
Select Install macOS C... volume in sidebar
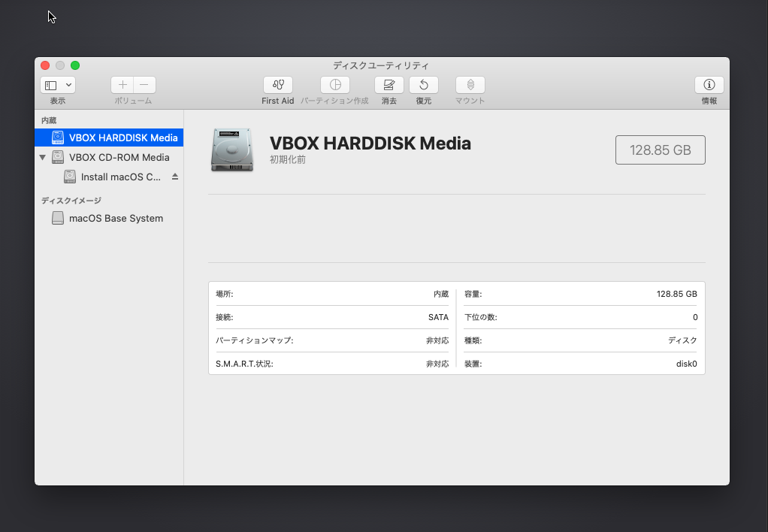(109, 177)
